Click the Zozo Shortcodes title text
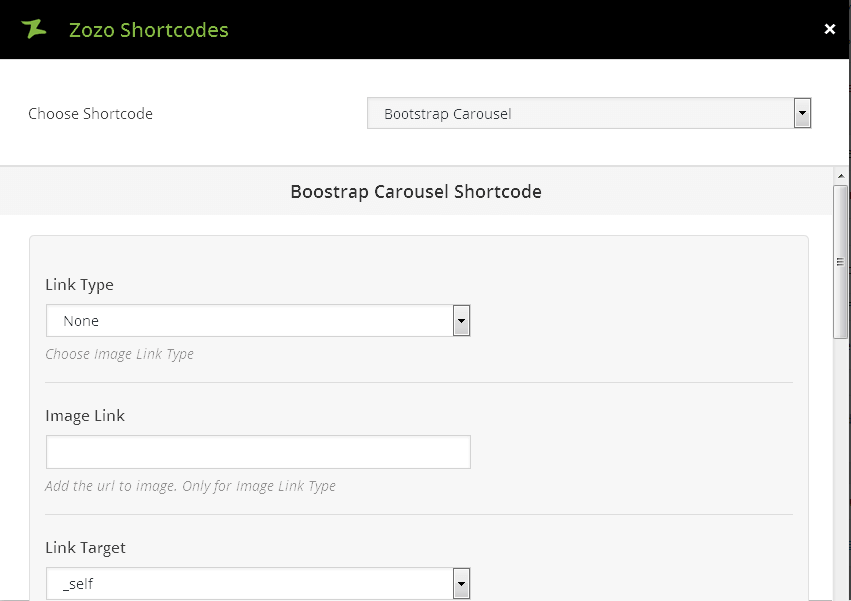Screen dimensions: 851x601 [x=148, y=30]
